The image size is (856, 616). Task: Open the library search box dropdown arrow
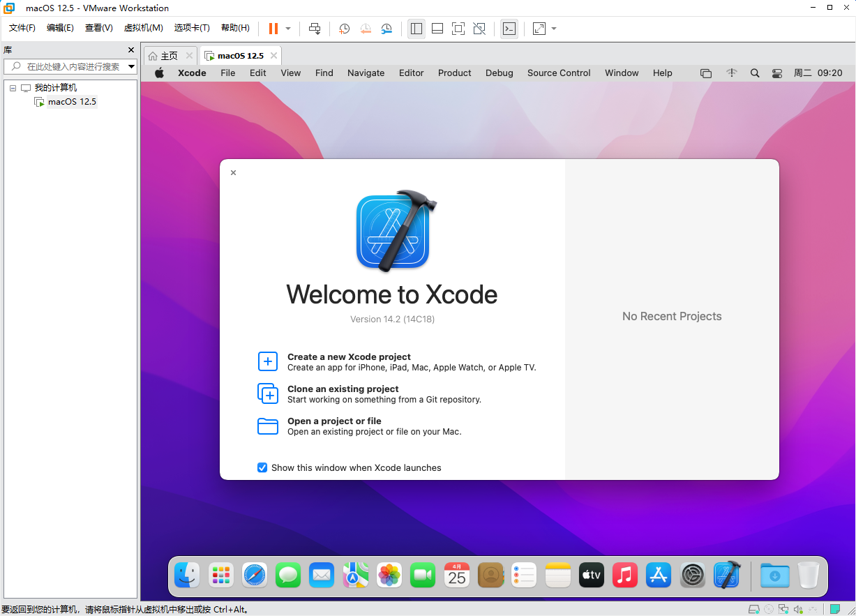[131, 67]
